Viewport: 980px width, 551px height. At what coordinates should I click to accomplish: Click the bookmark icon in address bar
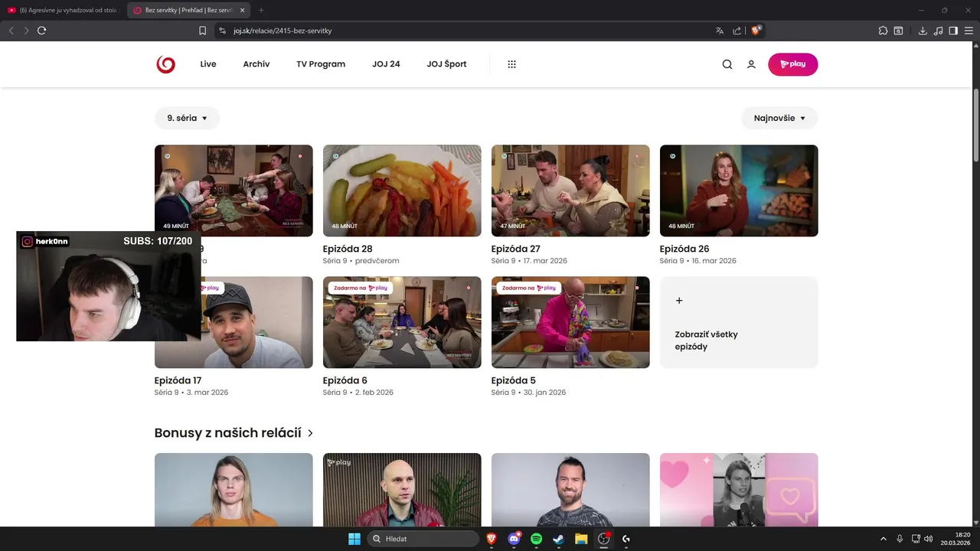tap(202, 31)
